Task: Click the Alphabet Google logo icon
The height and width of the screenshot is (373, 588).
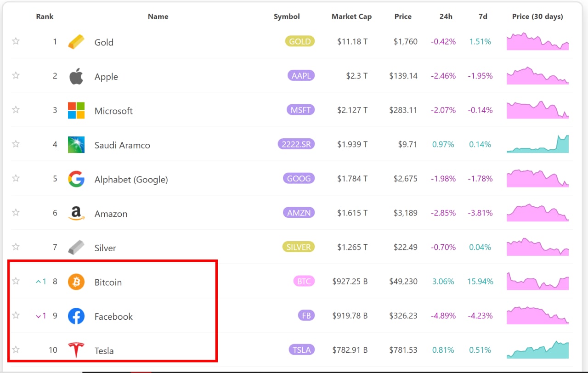Action: tap(76, 179)
